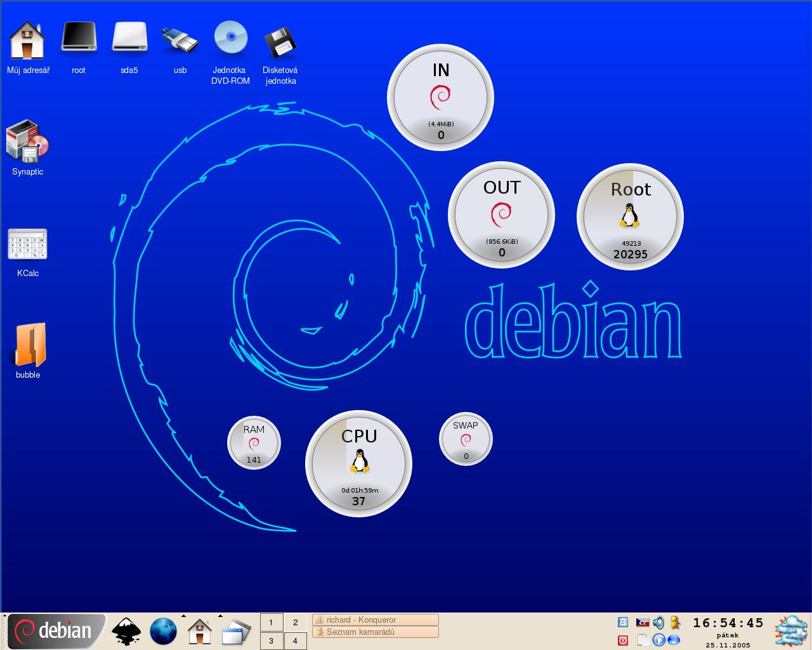The image size is (812, 650).
Task: Expand arrow above window list icon
Action: 220,616
